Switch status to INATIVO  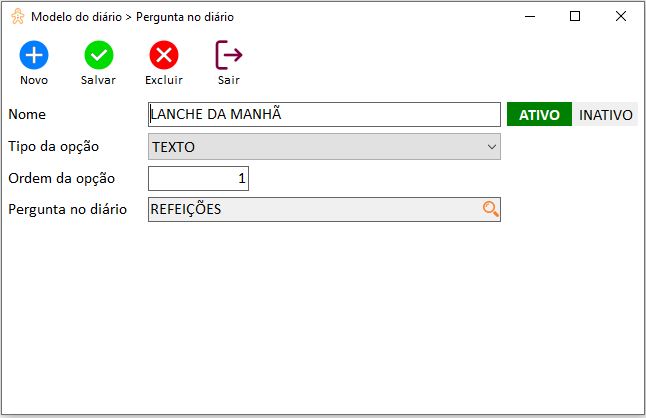pyautogui.click(x=605, y=114)
